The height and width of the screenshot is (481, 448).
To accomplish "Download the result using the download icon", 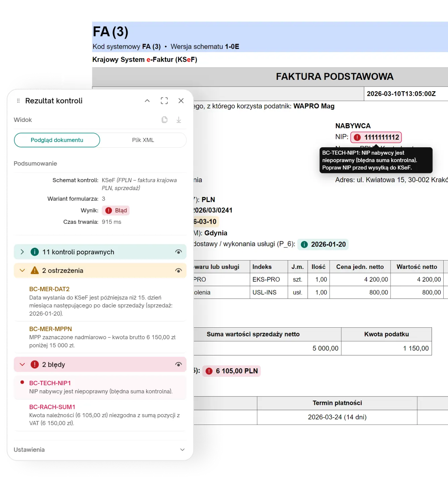I will (179, 120).
